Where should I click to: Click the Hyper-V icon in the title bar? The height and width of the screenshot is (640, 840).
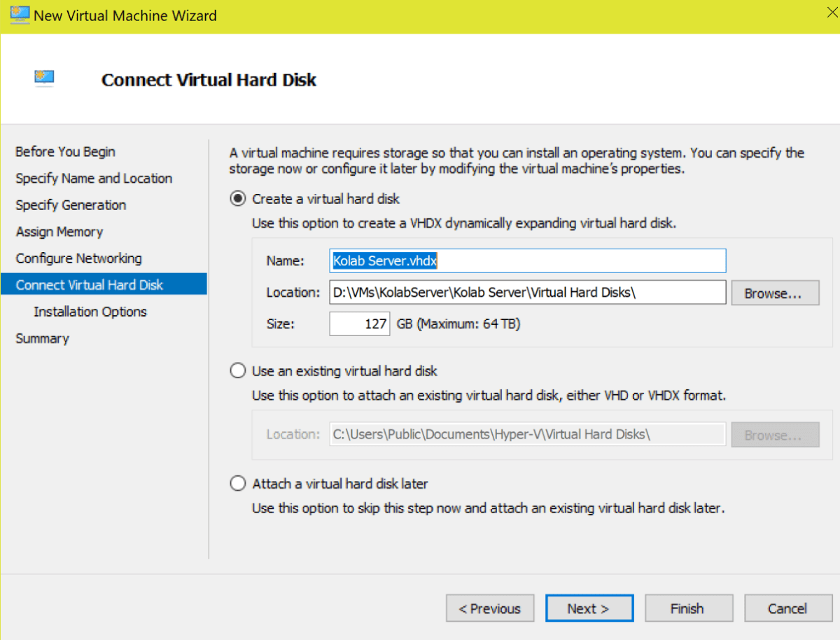pos(19,14)
